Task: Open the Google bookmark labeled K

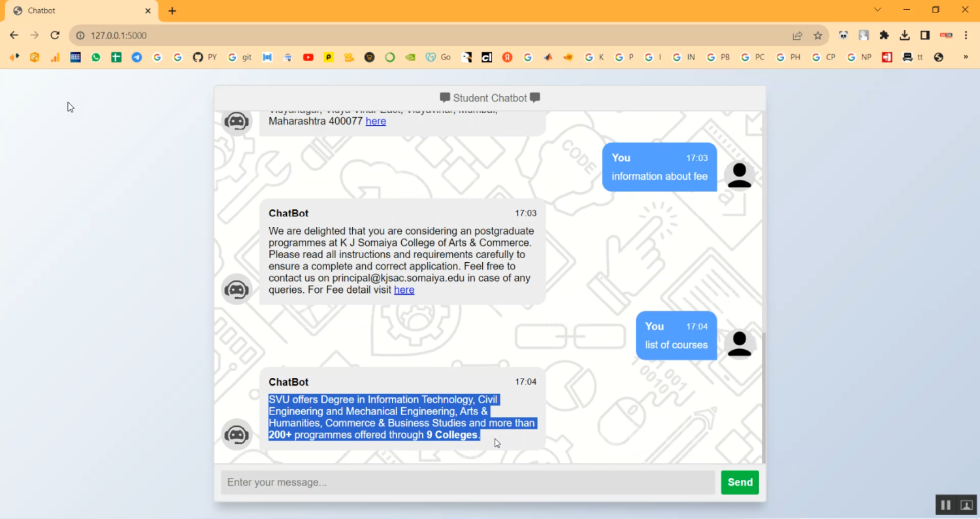Action: tap(595, 58)
